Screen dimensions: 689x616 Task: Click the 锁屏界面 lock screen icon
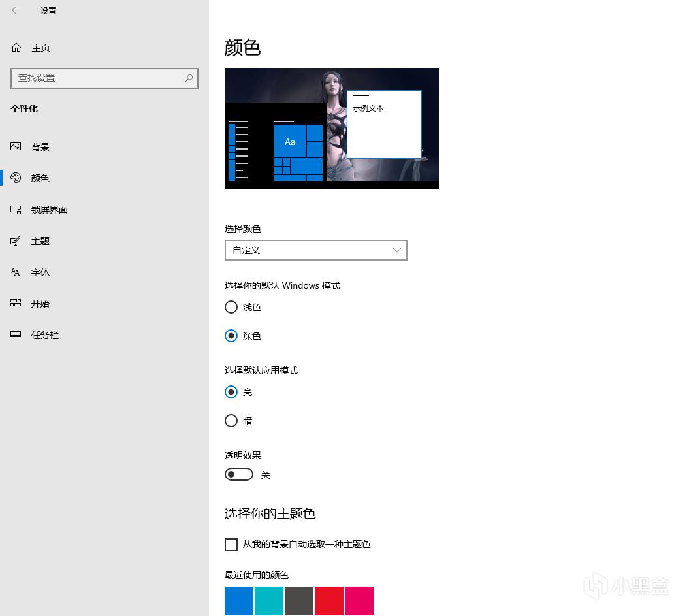point(16,210)
